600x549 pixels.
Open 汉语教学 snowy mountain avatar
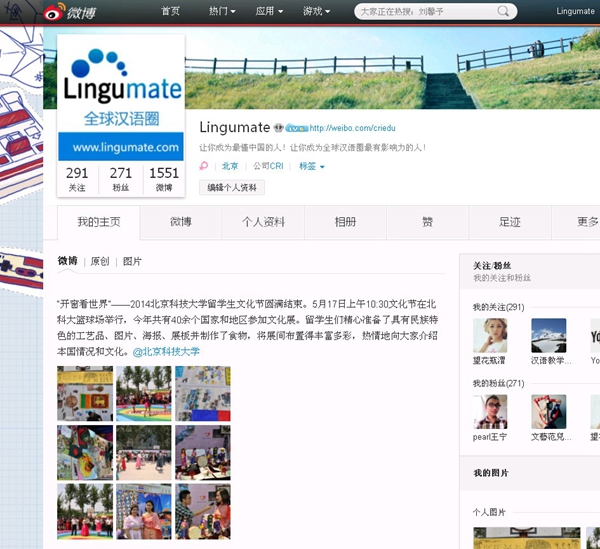tap(549, 336)
